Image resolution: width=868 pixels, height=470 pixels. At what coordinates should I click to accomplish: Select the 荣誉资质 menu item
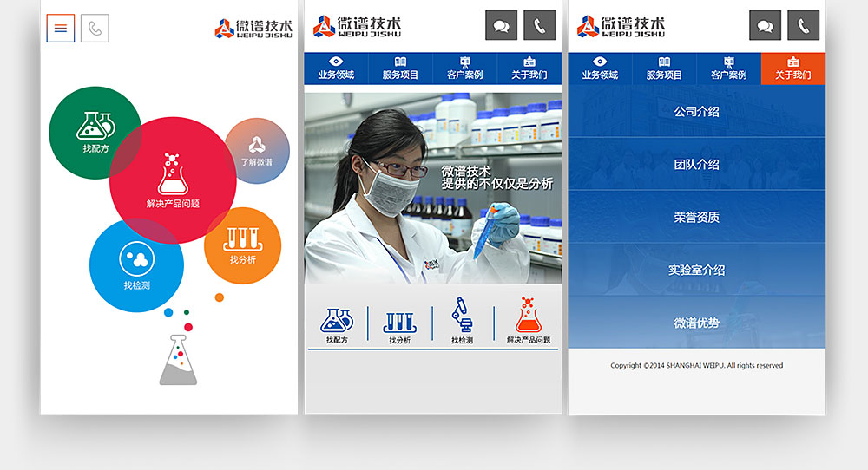(x=696, y=218)
